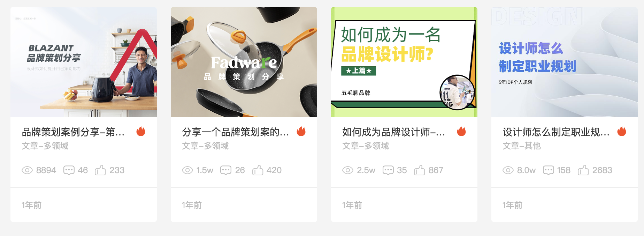Click the flame icon on the 如何成为品牌设计师 card
This screenshot has width=644, height=236.
click(x=461, y=132)
